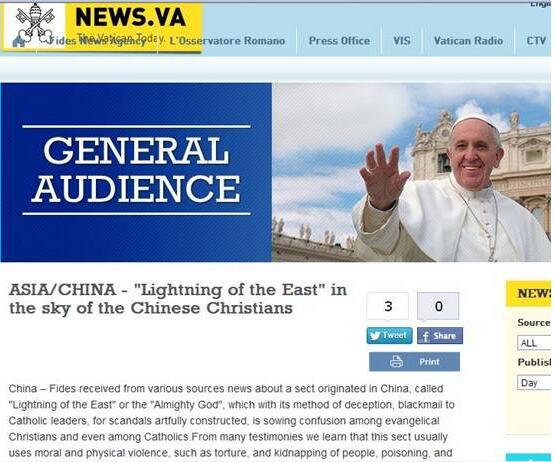Click the Pope Francis waving photo
This screenshot has width=554, height=462.
pyautogui.click(x=411, y=172)
